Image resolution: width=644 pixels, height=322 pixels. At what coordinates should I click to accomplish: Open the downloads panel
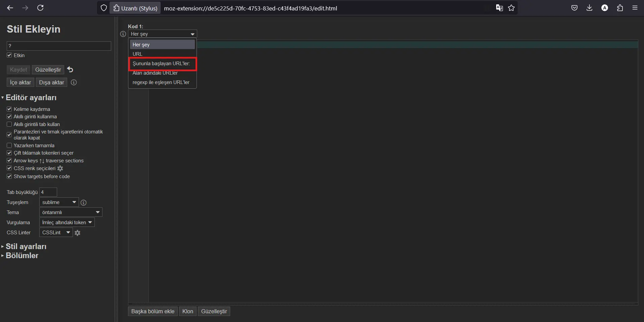589,8
